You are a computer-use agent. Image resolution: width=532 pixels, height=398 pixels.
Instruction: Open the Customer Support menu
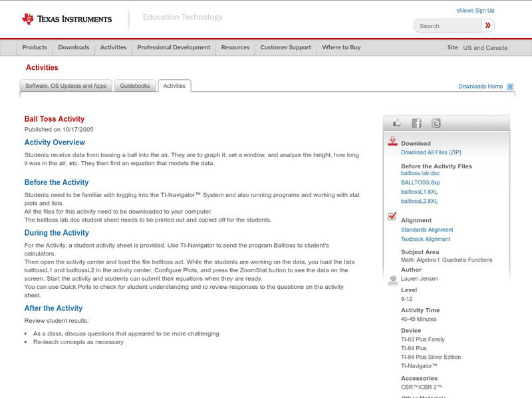286,47
